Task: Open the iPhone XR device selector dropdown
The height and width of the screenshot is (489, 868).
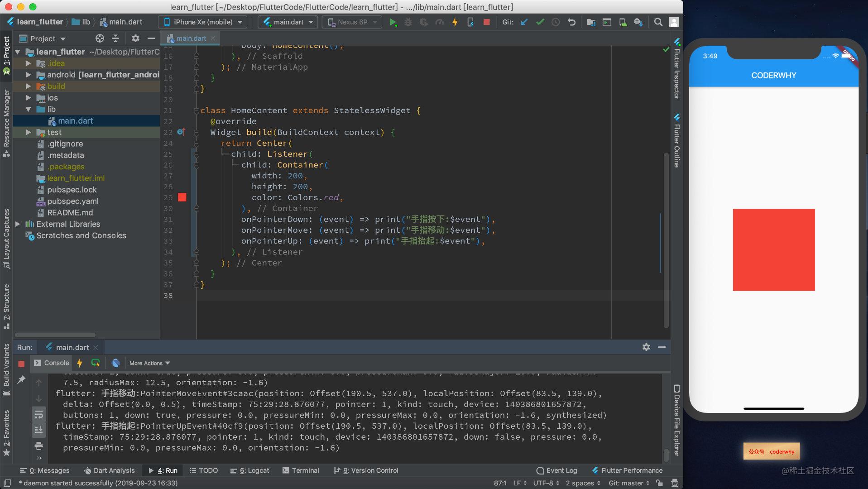Action: click(x=203, y=22)
